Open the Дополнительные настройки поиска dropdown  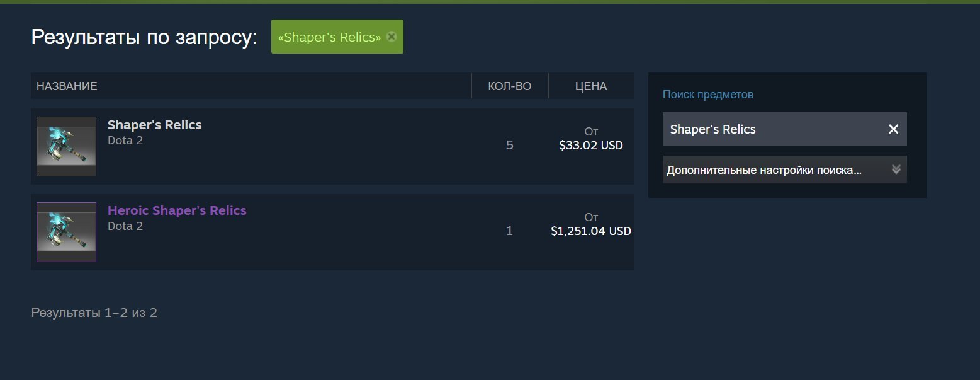[764, 170]
